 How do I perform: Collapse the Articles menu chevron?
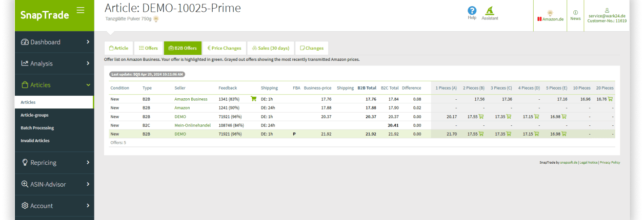88,85
